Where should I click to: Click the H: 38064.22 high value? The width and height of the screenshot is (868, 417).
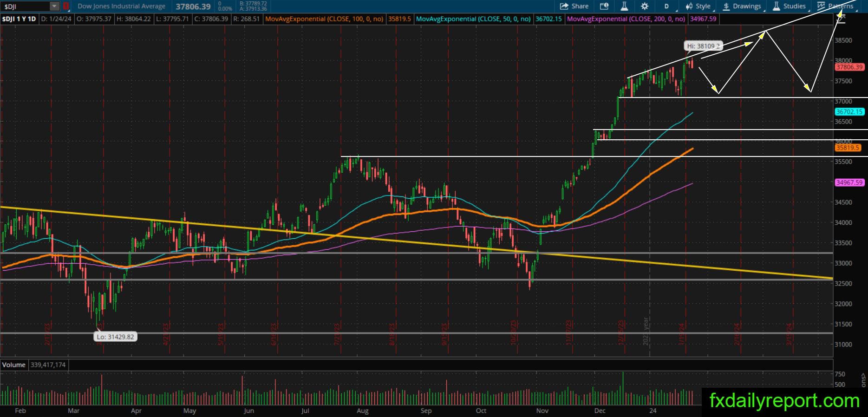(x=134, y=19)
